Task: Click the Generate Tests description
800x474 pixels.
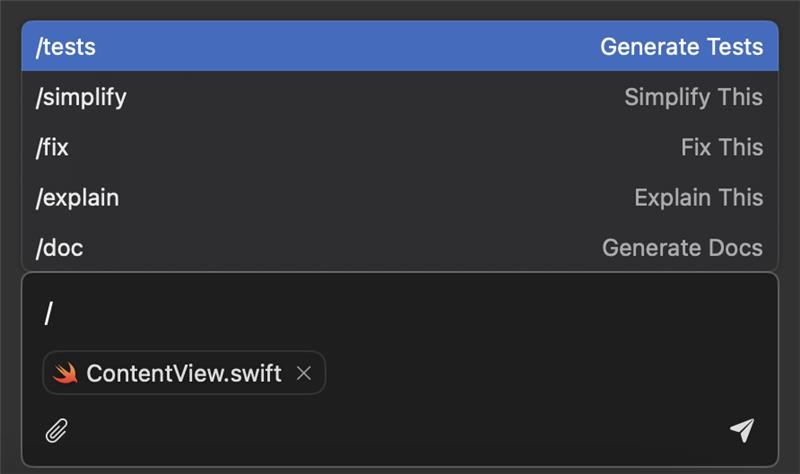Action: (681, 46)
